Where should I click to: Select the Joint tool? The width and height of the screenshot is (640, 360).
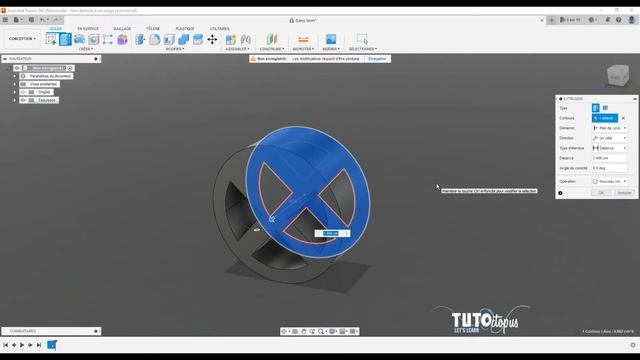pos(245,39)
